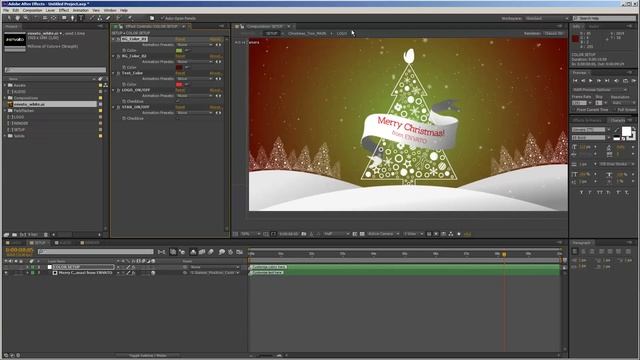Click Reset link for Text_Color effect

[180, 73]
